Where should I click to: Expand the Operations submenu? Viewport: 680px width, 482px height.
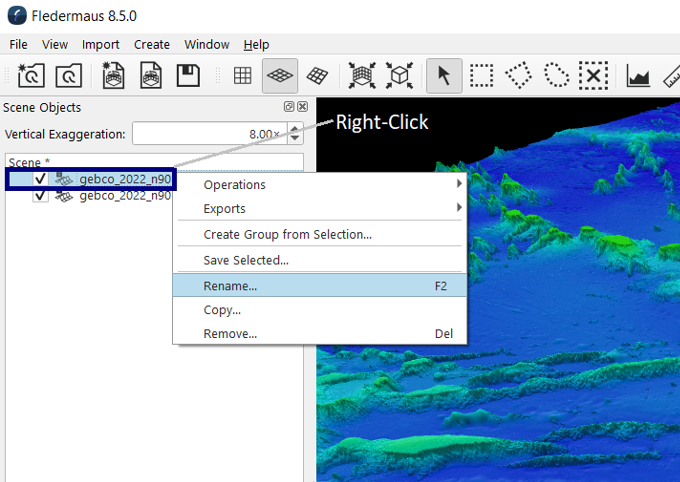tap(320, 184)
